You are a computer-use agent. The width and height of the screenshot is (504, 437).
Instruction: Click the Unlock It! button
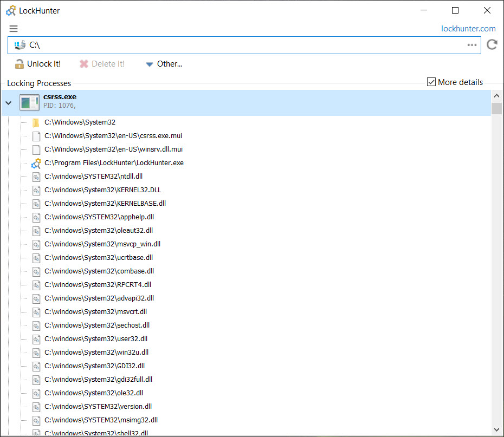[x=38, y=64]
